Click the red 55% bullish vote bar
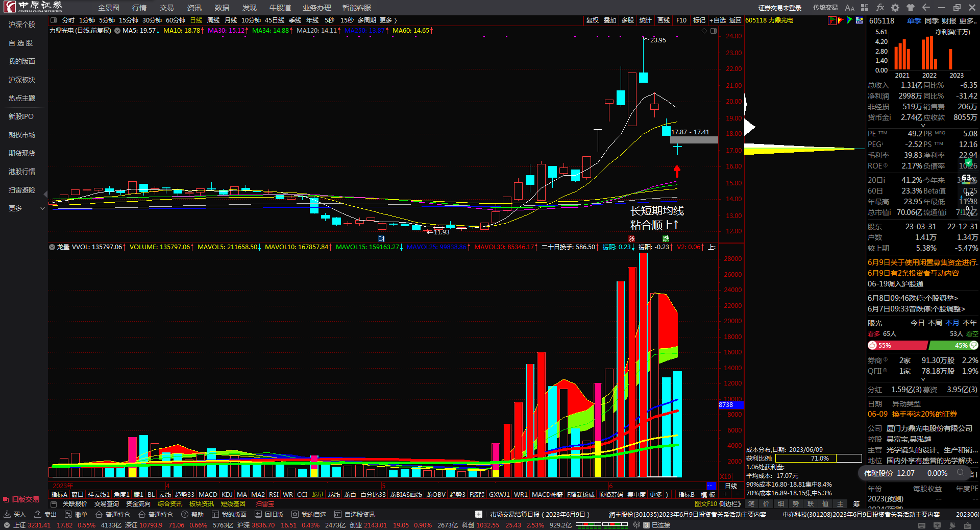 click(897, 346)
